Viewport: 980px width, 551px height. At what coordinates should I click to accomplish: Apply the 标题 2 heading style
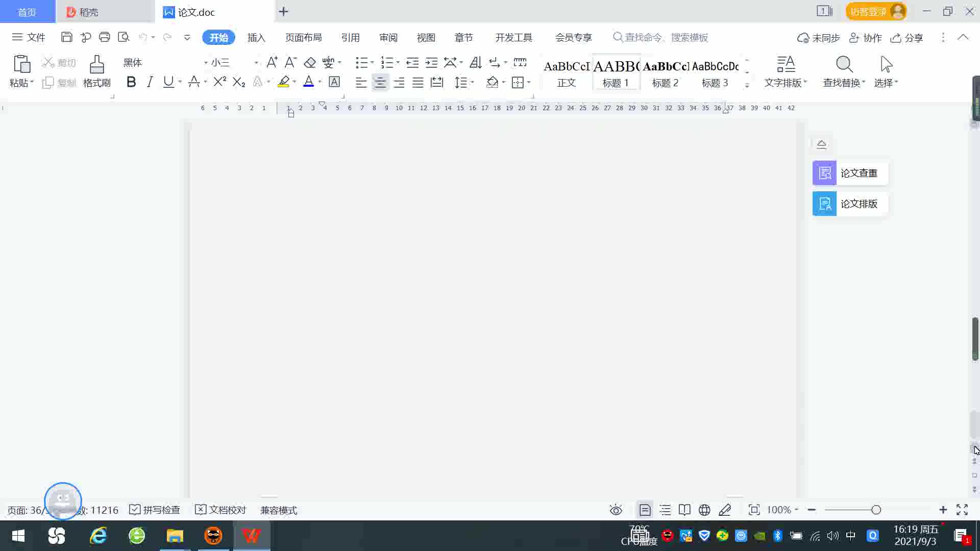(x=665, y=73)
